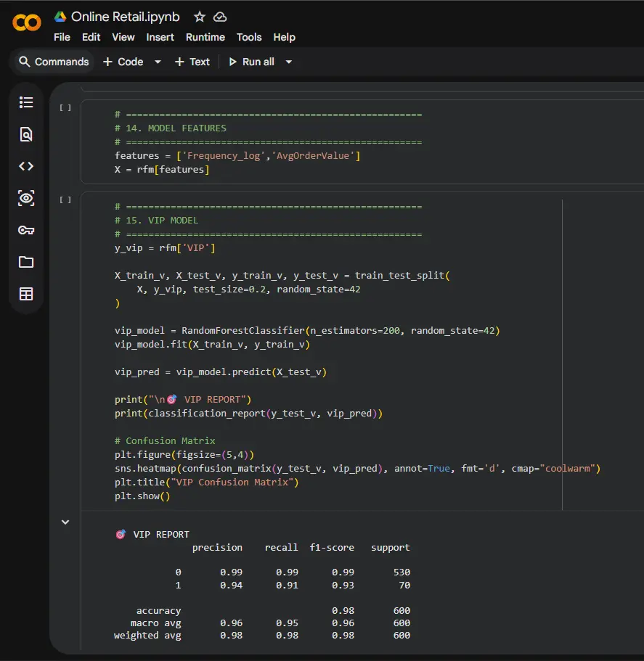The image size is (644, 661).
Task: Add a new Code cell
Action: click(123, 62)
